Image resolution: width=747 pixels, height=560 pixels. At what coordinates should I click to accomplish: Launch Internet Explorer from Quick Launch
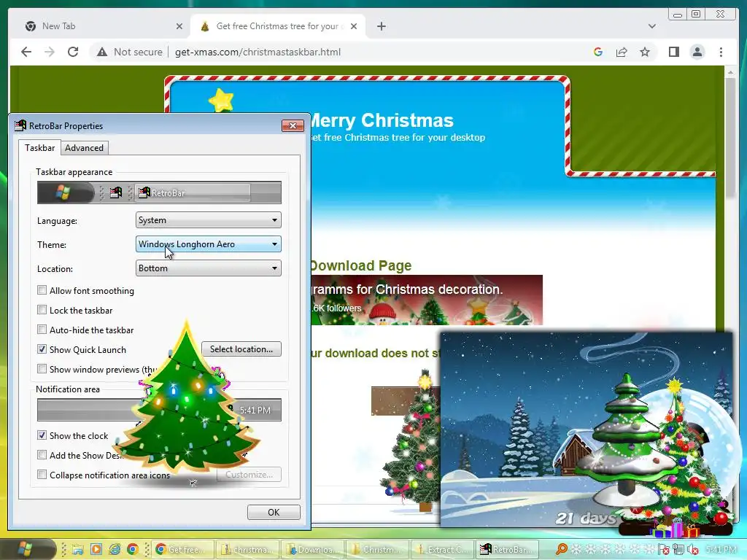click(x=115, y=550)
